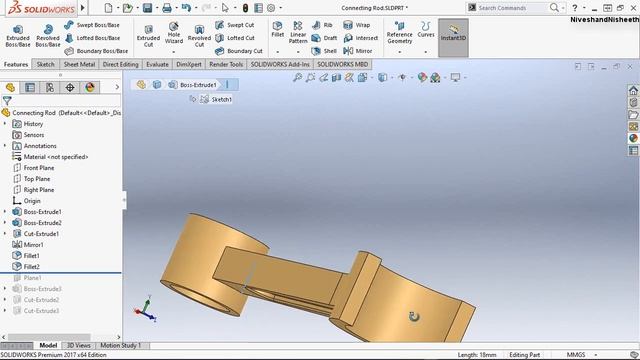Pick the Boundary Boss/Base tool
The width and height of the screenshot is (640, 360).
[x=96, y=51]
